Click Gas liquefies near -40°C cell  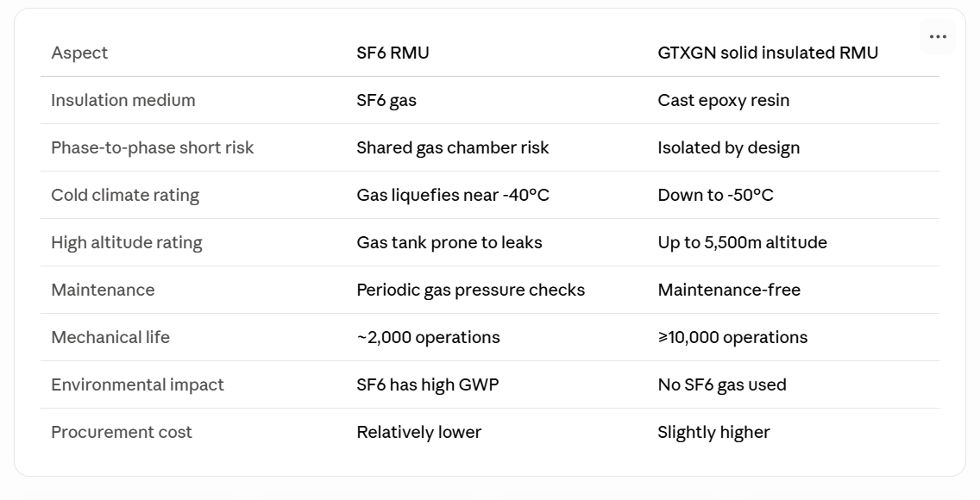tap(453, 195)
